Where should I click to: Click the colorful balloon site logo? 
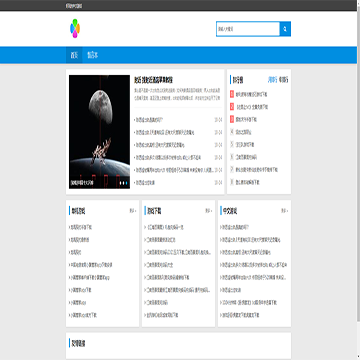click(x=75, y=29)
